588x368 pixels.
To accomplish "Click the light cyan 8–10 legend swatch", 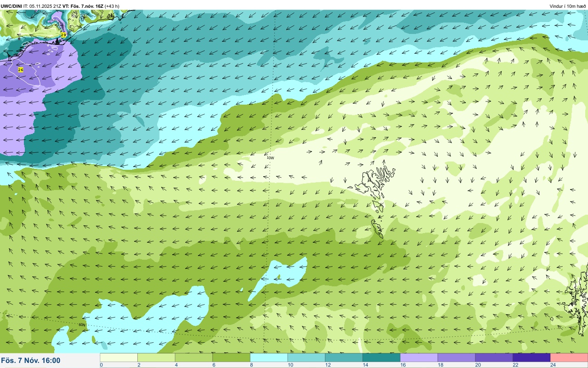I will tap(269, 357).
